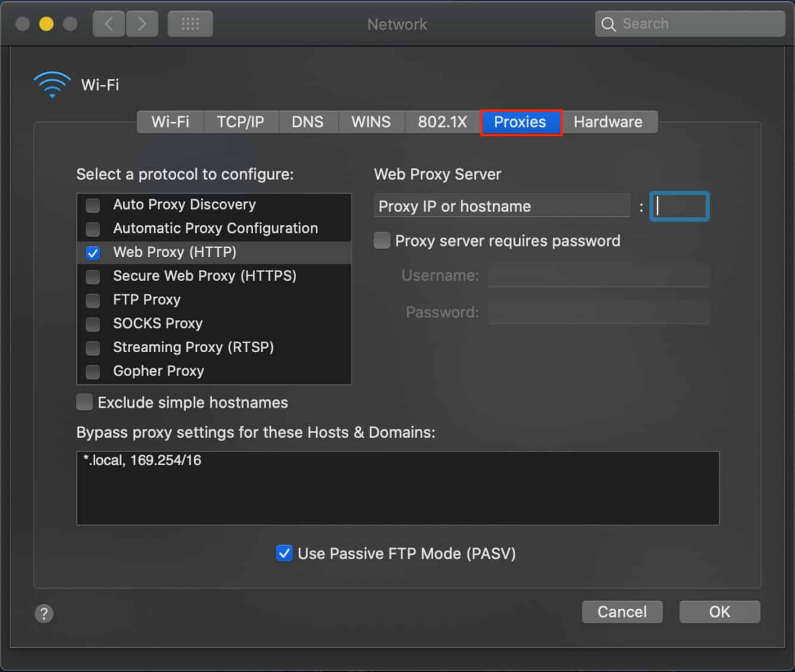Toggle Proxy server requires password
This screenshot has width=795, height=672.
381,240
